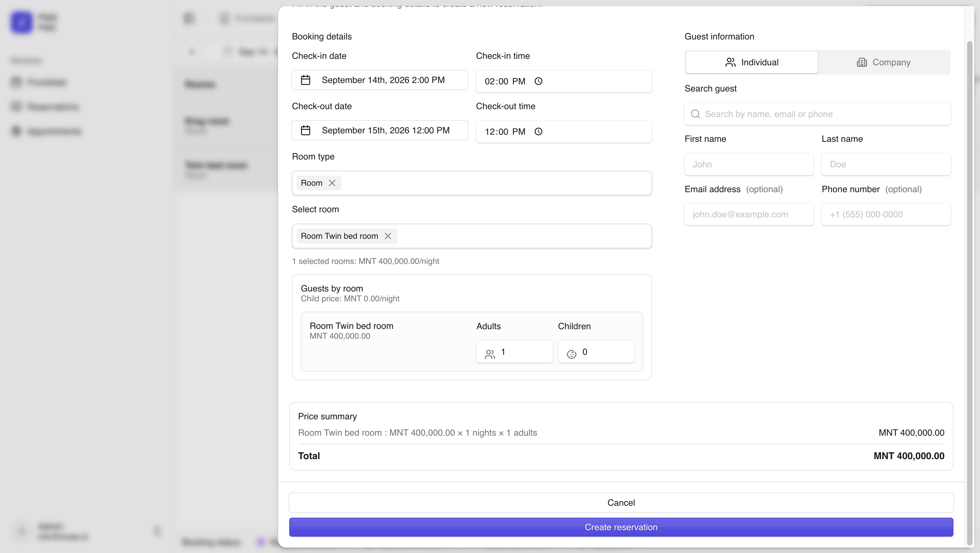Switch to the Individual guest tab
The height and width of the screenshot is (553, 980).
pyautogui.click(x=752, y=62)
